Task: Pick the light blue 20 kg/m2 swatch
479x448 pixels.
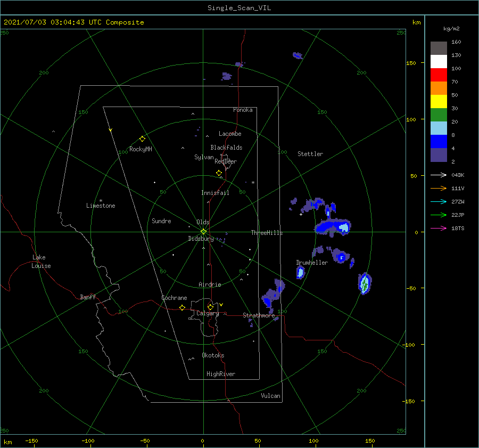Action: [x=439, y=128]
